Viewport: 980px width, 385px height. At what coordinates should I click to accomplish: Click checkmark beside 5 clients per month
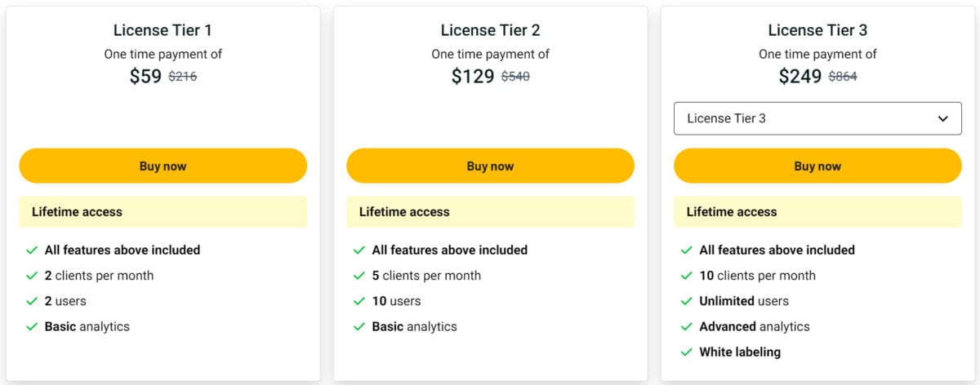(x=358, y=276)
